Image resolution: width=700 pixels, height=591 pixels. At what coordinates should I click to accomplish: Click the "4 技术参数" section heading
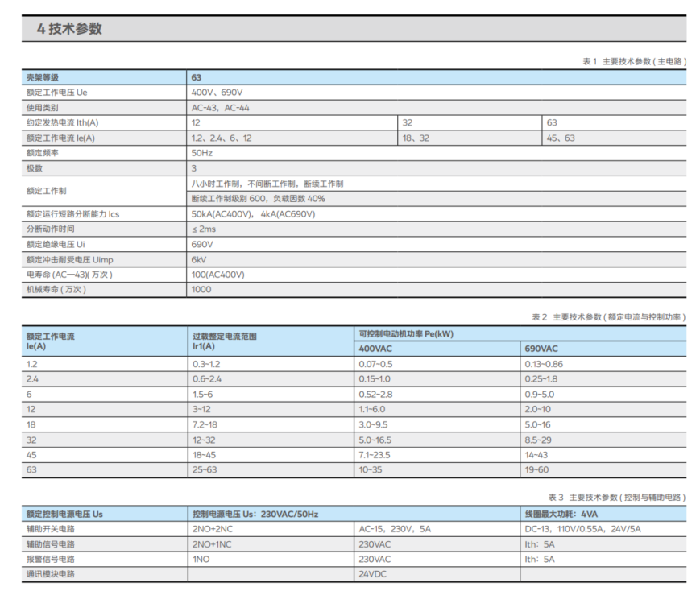(70, 29)
